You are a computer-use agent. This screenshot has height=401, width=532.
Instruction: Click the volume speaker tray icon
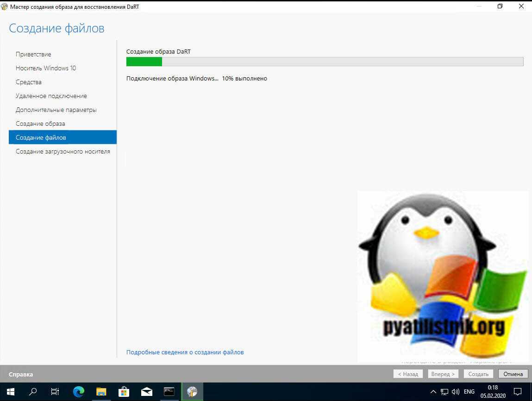click(x=455, y=391)
